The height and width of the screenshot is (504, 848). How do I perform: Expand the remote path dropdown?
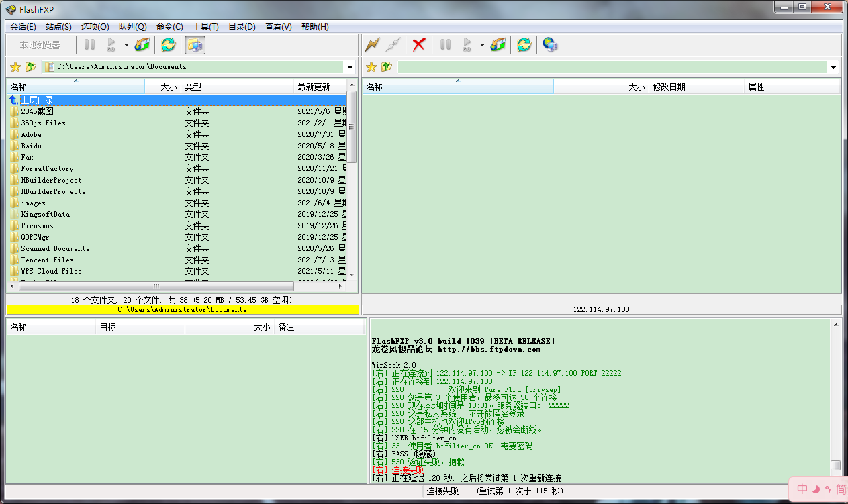tap(833, 67)
